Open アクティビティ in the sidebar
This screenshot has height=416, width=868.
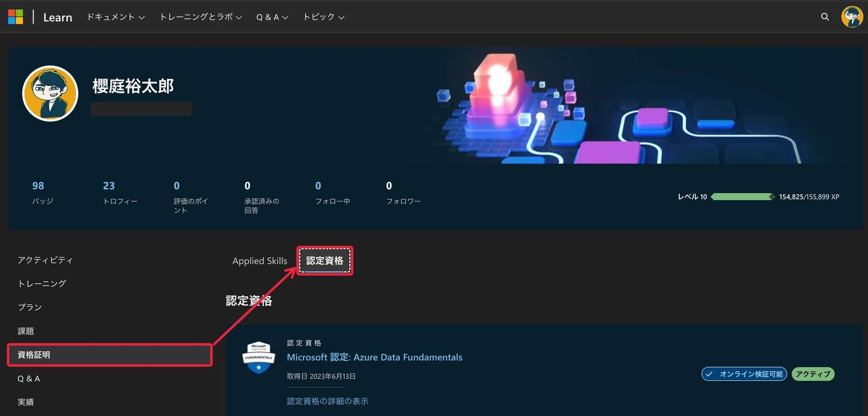click(45, 260)
